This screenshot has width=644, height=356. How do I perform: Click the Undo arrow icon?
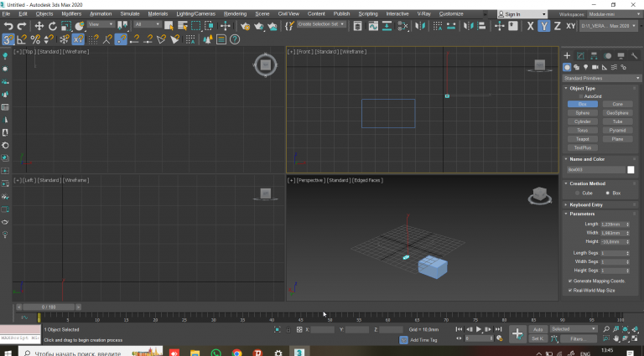pos(8,26)
